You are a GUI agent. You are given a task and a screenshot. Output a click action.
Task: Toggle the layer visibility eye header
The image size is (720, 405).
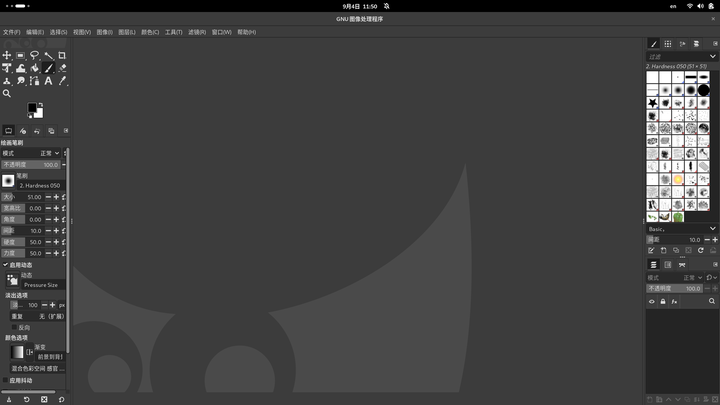click(x=652, y=302)
